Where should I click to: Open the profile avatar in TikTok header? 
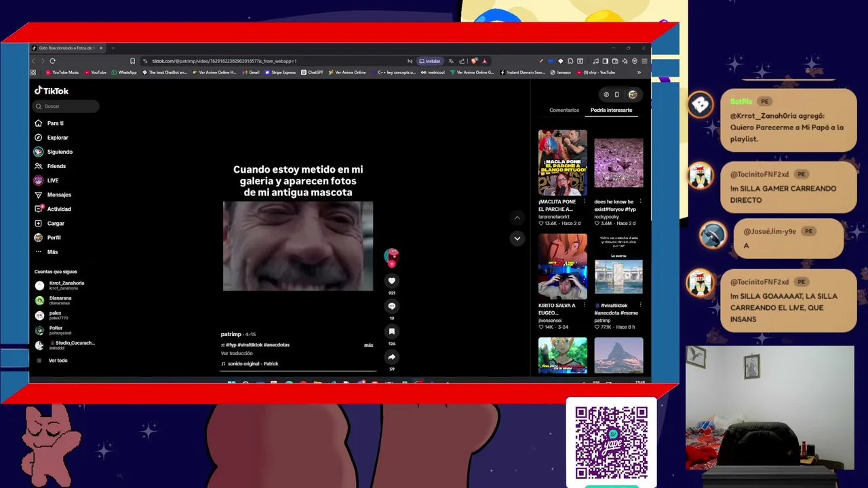coord(633,94)
